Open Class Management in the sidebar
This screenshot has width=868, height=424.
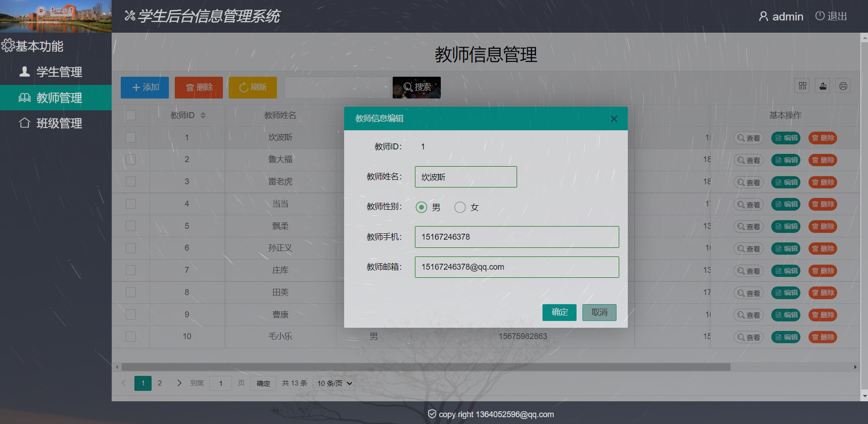click(59, 123)
